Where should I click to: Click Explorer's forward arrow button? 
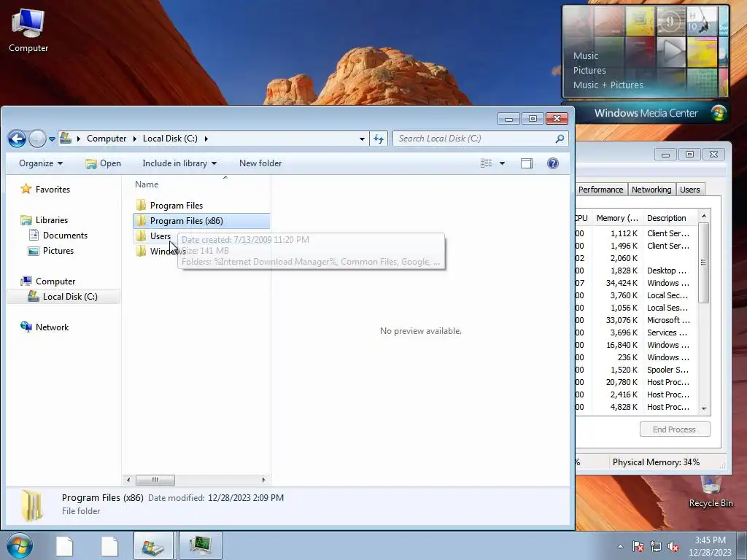click(x=37, y=139)
